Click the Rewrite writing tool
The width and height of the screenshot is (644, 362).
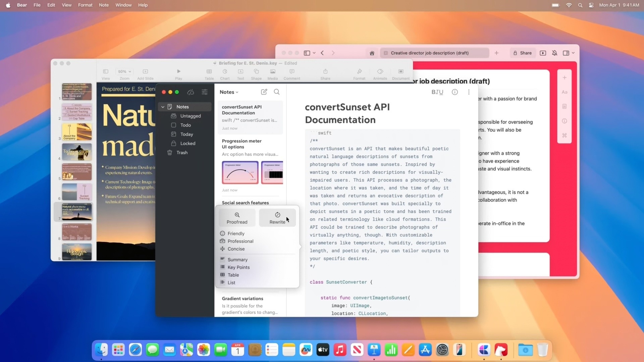(277, 218)
